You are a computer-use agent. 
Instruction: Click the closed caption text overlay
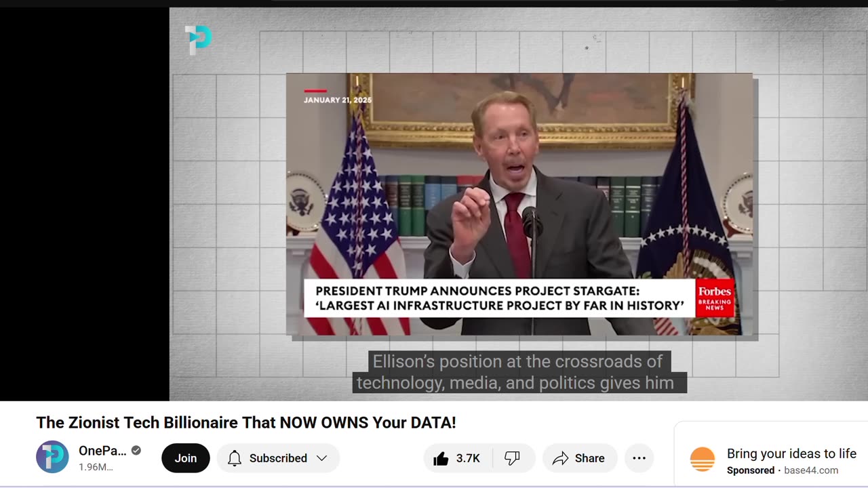[519, 372]
